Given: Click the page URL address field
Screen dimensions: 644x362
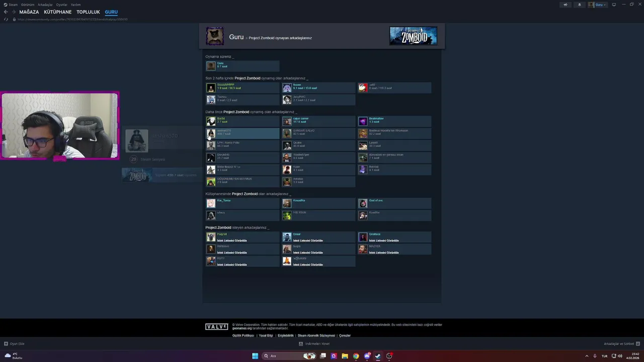Looking at the screenshot, I should (73, 19).
